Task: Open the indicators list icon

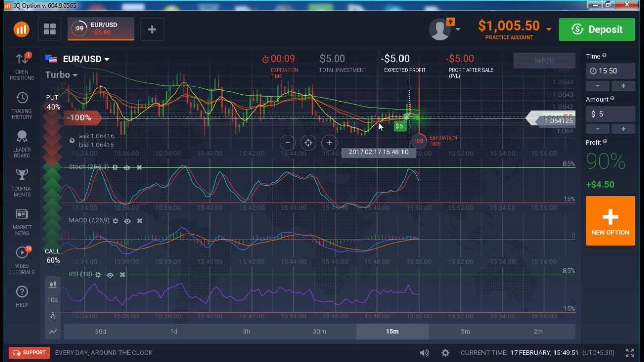Action: pyautogui.click(x=52, y=331)
